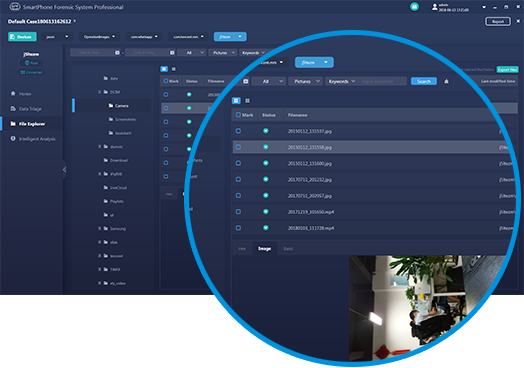The width and height of the screenshot is (524, 368).
Task: Open the LiveCloud folder in tree
Action: click(115, 188)
